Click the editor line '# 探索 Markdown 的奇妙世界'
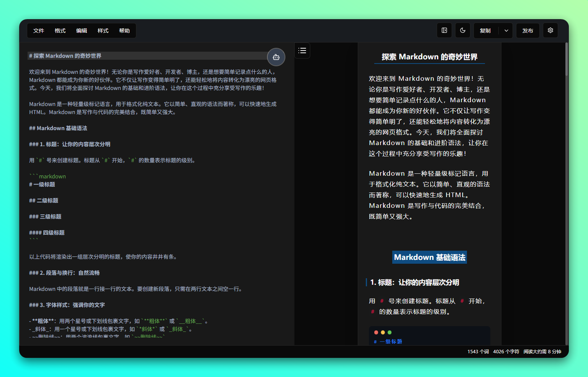Viewport: 588px width, 377px height. pos(65,56)
